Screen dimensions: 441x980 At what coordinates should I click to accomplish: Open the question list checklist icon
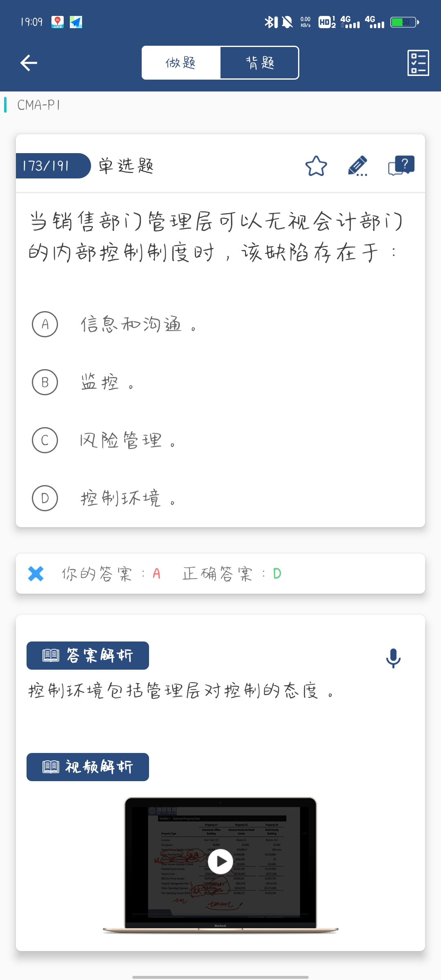pos(418,63)
